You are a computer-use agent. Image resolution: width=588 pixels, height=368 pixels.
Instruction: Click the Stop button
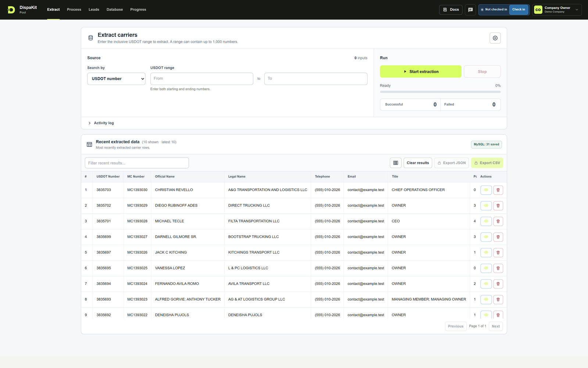click(x=482, y=71)
